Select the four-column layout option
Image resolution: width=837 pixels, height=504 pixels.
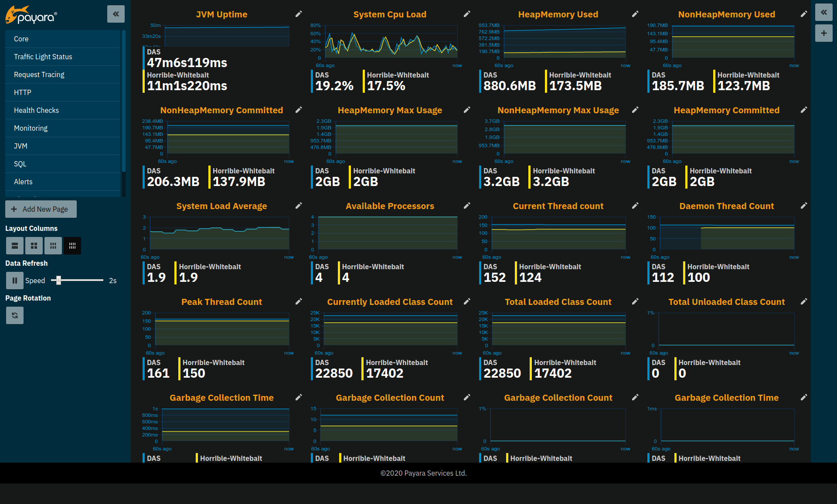[x=72, y=245]
